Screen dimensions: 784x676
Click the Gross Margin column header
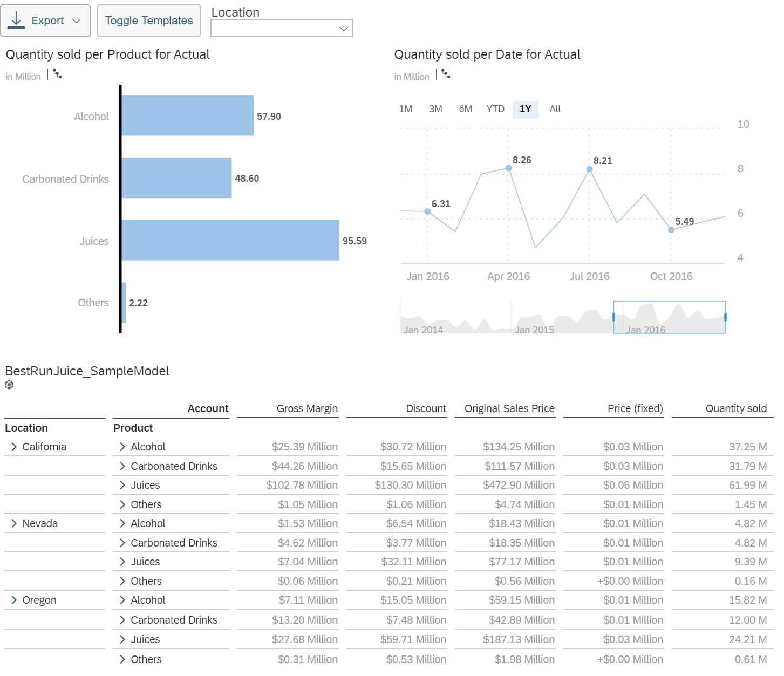[x=307, y=408]
